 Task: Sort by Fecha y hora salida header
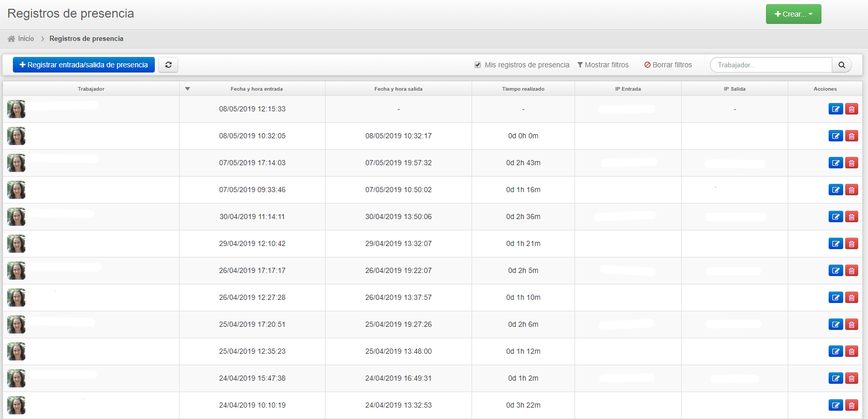tap(399, 89)
